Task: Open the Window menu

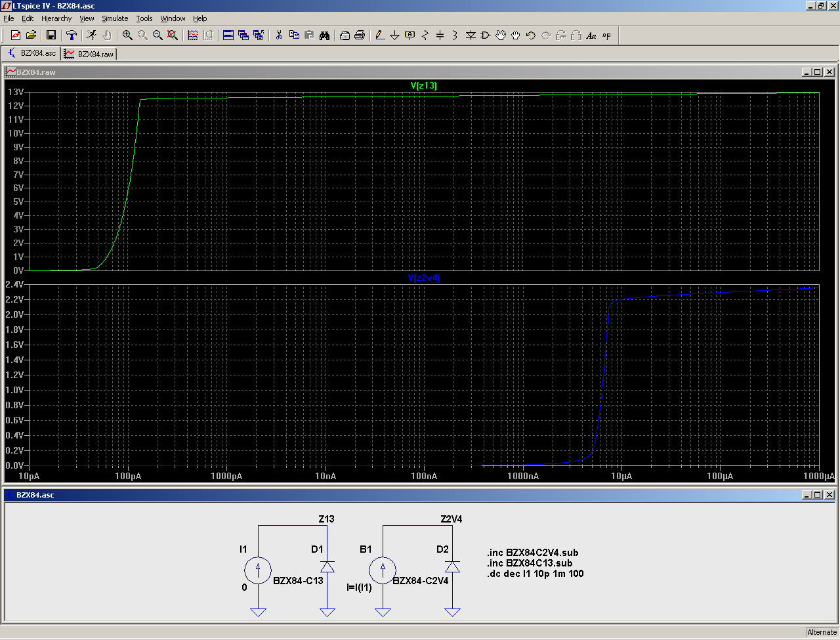Action: point(173,18)
